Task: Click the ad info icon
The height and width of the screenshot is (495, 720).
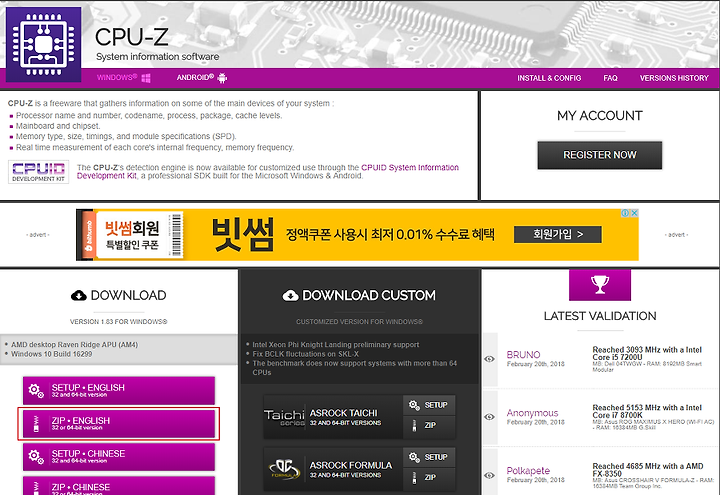Action: (x=625, y=213)
